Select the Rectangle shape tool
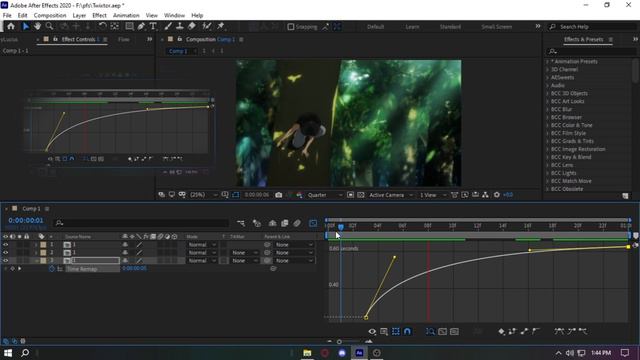The width and height of the screenshot is (640, 360). click(x=129, y=26)
